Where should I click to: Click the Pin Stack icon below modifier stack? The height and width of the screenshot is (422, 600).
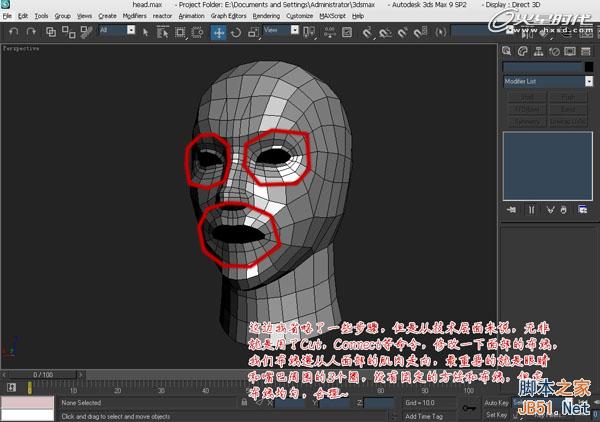(512, 209)
